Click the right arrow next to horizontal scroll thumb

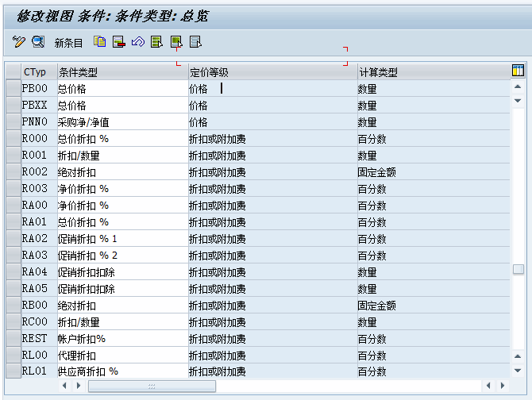(79, 386)
